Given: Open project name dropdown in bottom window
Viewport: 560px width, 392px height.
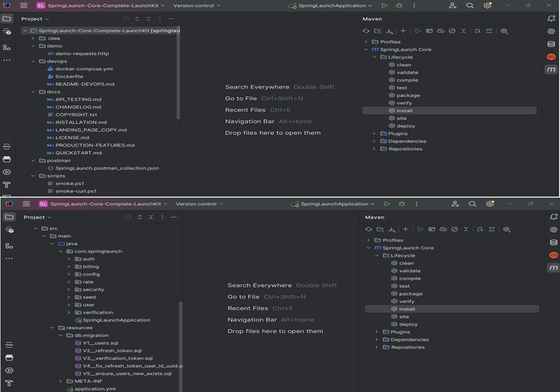Looking at the screenshot, I should tap(103, 204).
